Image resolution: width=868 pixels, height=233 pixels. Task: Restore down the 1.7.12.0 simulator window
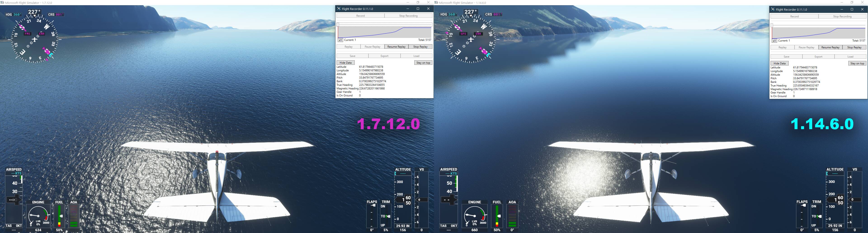tap(418, 3)
